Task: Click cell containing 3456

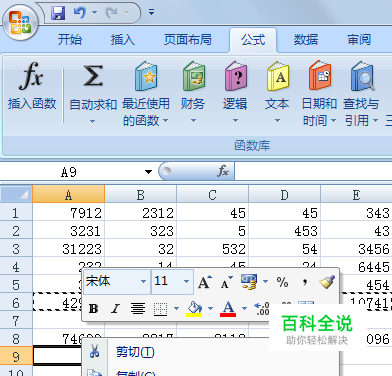Action: tap(356, 249)
